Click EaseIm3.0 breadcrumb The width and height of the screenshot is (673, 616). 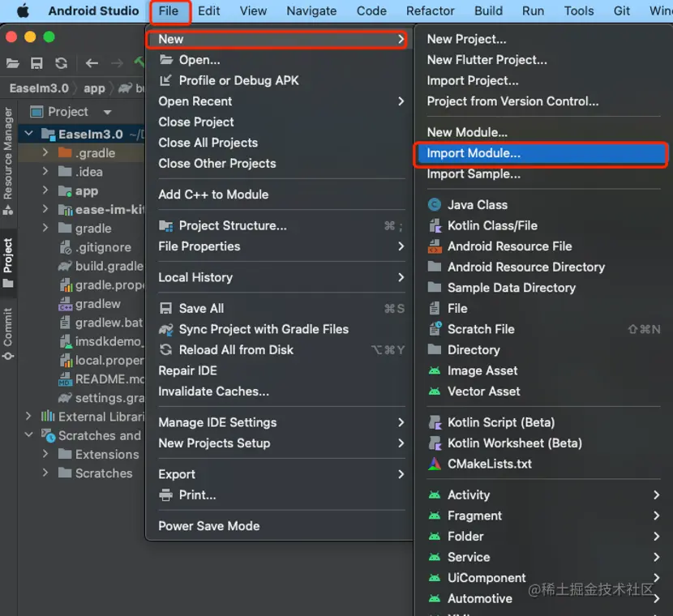(39, 88)
